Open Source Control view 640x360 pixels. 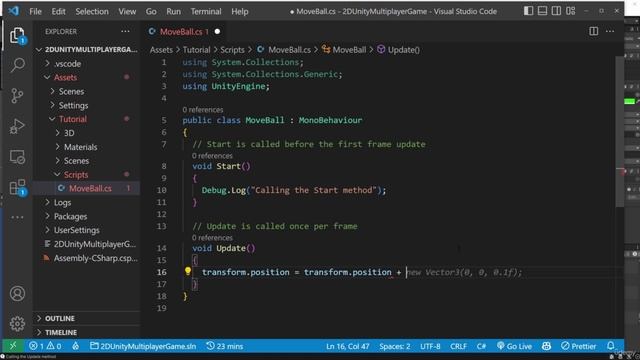(17, 96)
